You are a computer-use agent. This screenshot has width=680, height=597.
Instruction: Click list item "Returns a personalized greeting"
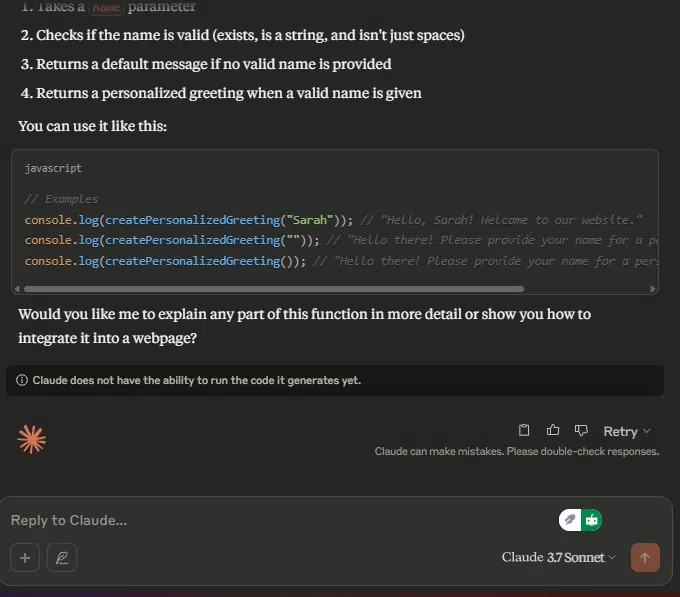click(221, 93)
